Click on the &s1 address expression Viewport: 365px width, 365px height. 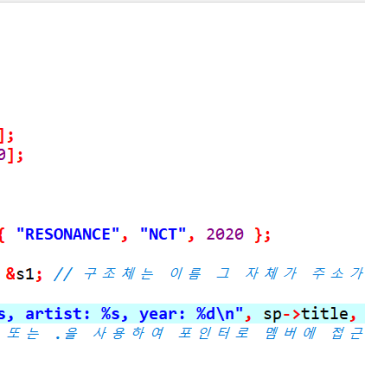click(x=20, y=274)
